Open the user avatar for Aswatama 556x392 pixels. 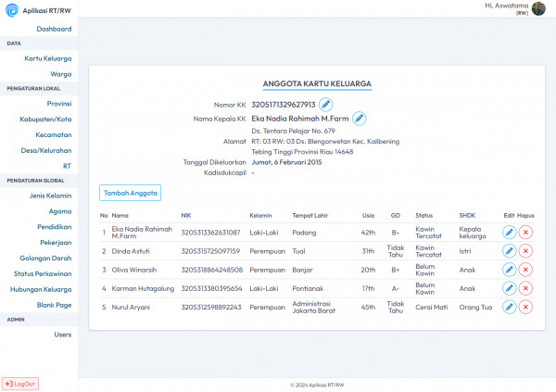click(x=538, y=9)
